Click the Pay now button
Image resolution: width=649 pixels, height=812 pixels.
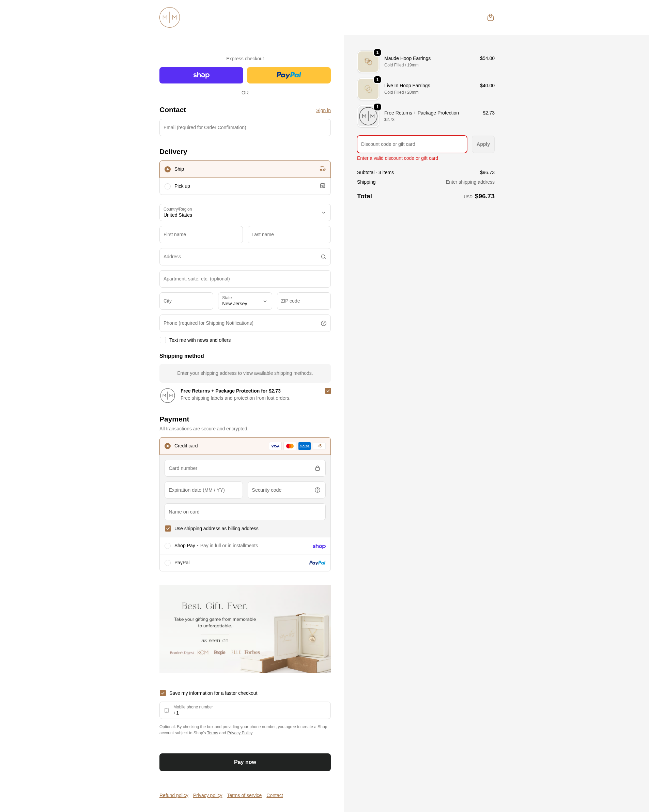[245, 762]
